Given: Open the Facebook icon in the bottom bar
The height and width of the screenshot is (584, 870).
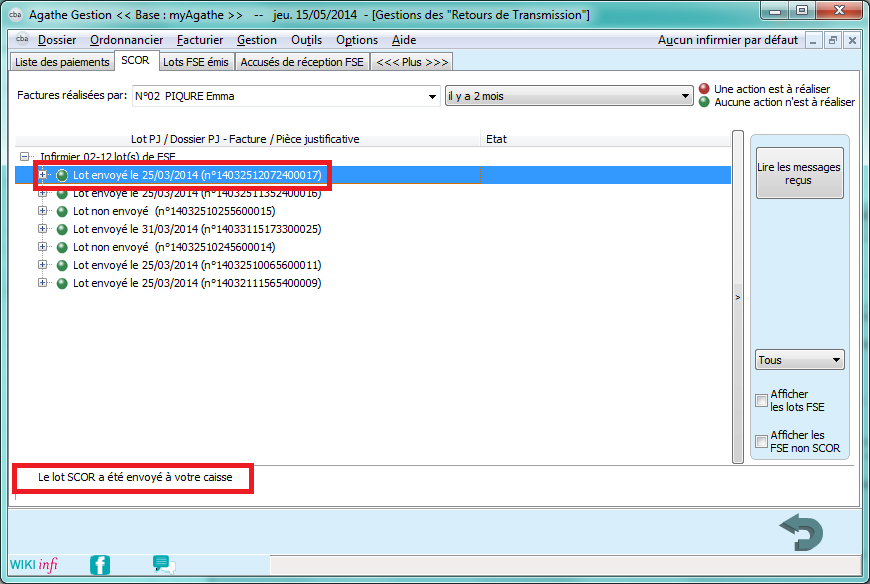Looking at the screenshot, I should pyautogui.click(x=100, y=565).
